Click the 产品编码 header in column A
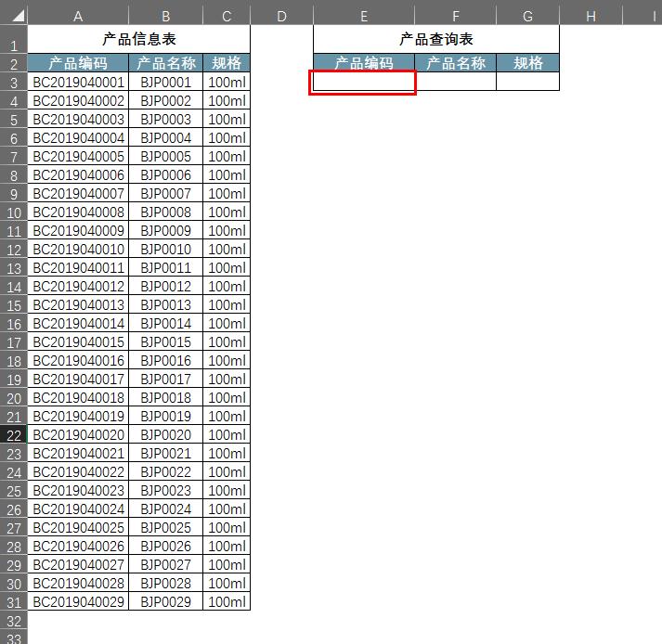The height and width of the screenshot is (644, 662). pos(78,63)
